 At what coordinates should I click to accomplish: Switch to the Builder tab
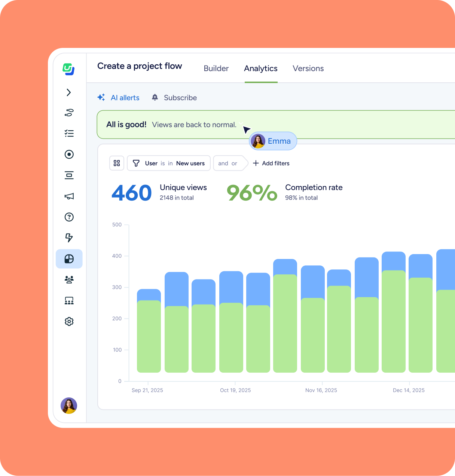(216, 68)
